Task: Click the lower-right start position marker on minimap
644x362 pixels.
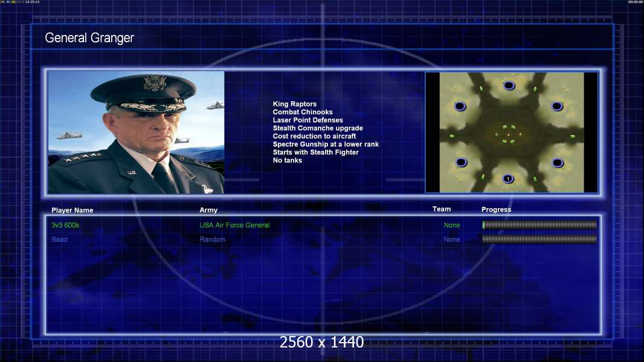Action: 558,163
